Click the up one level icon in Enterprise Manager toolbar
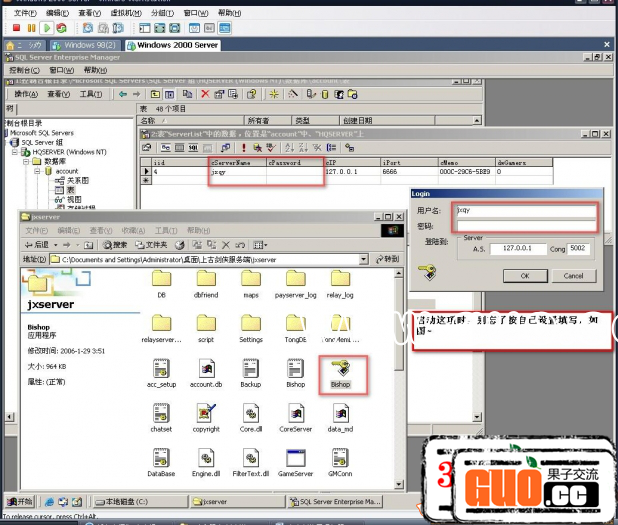The width and height of the screenshot is (618, 525). point(155,94)
